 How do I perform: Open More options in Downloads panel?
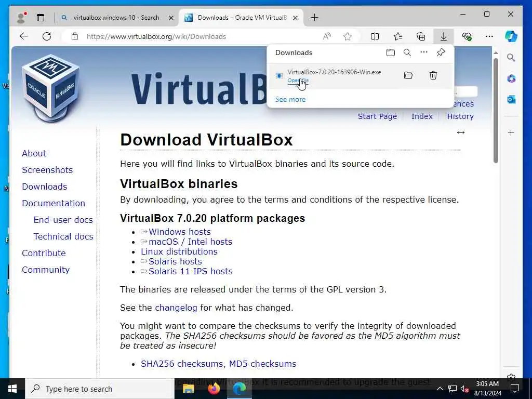tap(424, 52)
